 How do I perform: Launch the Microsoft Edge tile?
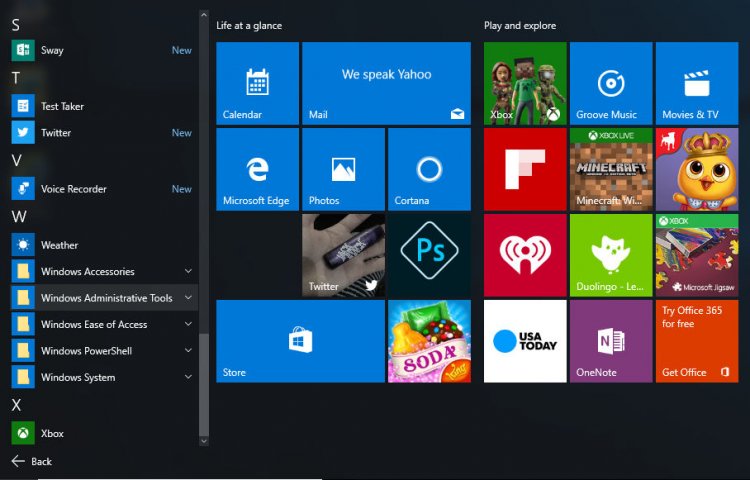coord(257,169)
